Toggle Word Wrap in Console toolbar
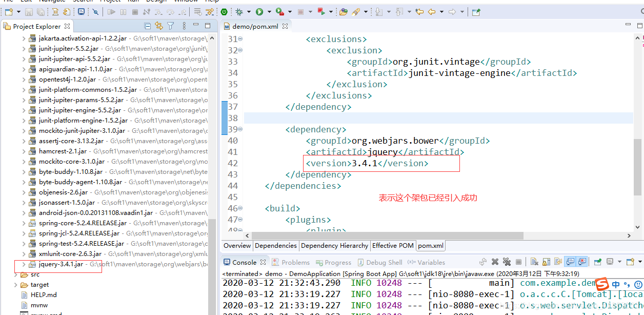The height and width of the screenshot is (315, 644). [x=558, y=262]
